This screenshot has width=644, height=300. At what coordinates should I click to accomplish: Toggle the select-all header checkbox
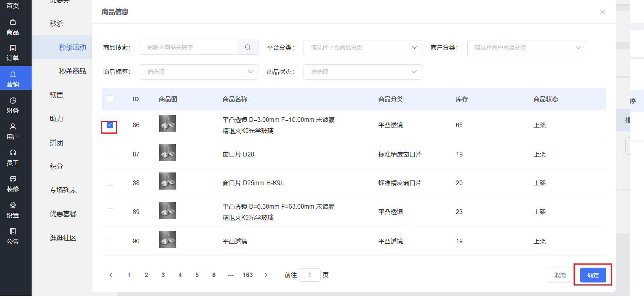[x=110, y=99]
